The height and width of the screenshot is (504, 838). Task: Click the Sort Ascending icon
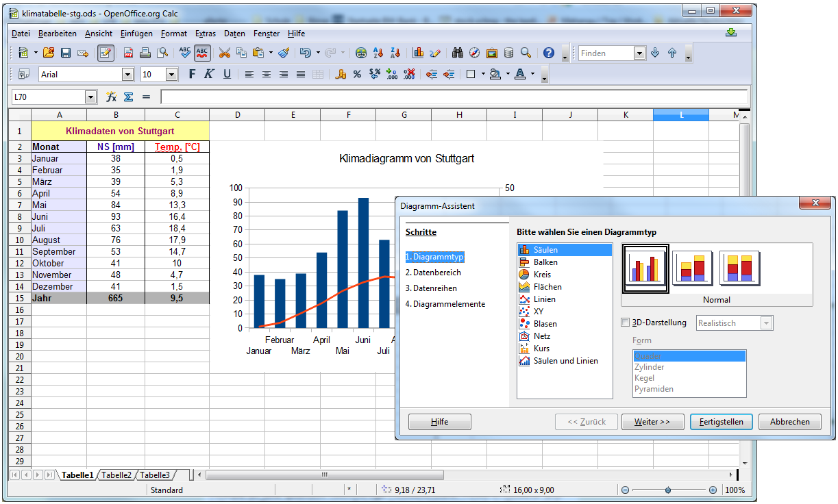(378, 53)
